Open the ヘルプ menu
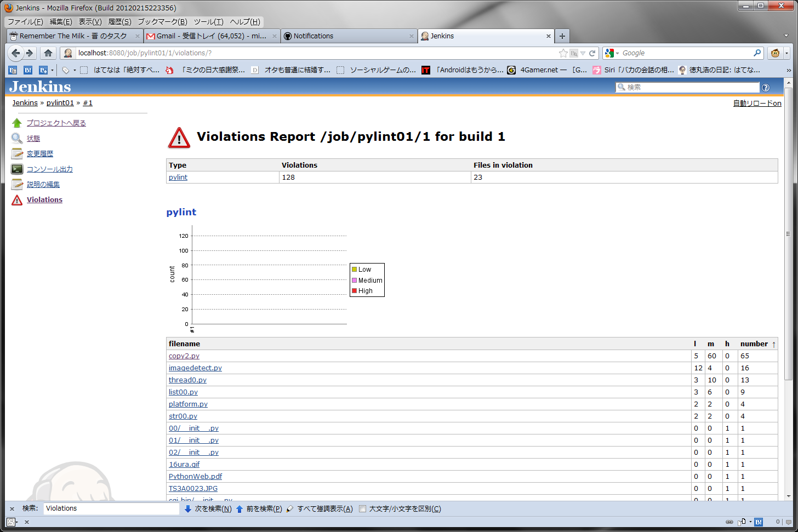Image resolution: width=798 pixels, height=532 pixels. tap(245, 22)
